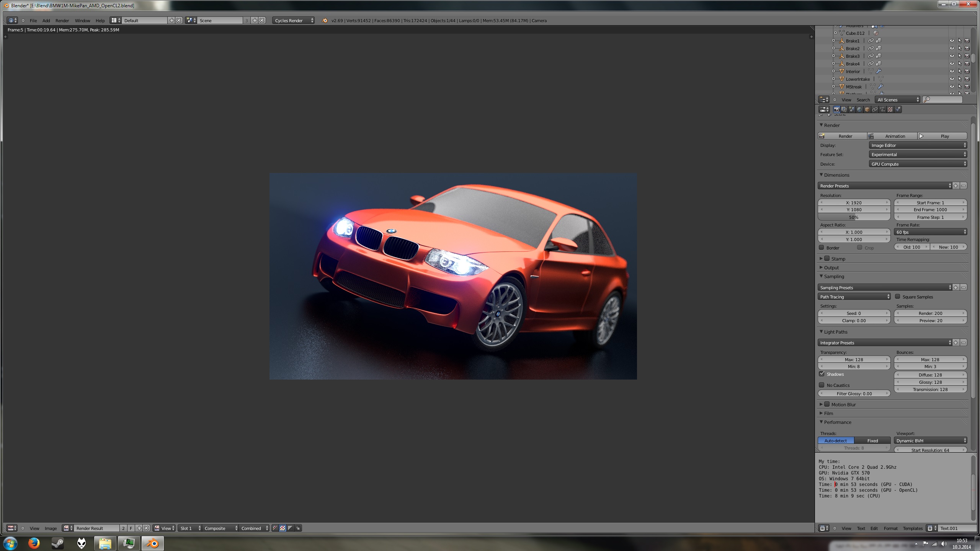Show color and alpha channels in image editor
Viewport: 980px width, 551px height.
click(275, 528)
